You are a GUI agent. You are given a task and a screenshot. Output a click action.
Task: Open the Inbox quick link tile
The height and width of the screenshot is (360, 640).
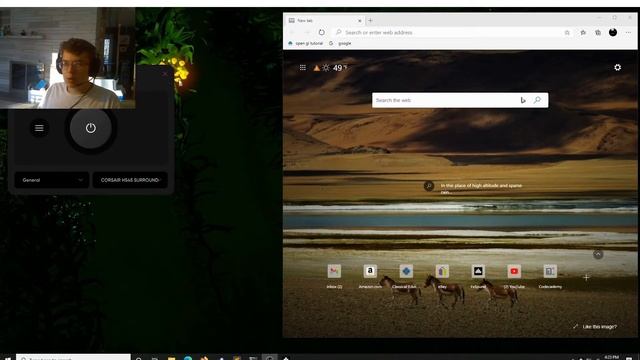[x=334, y=276]
